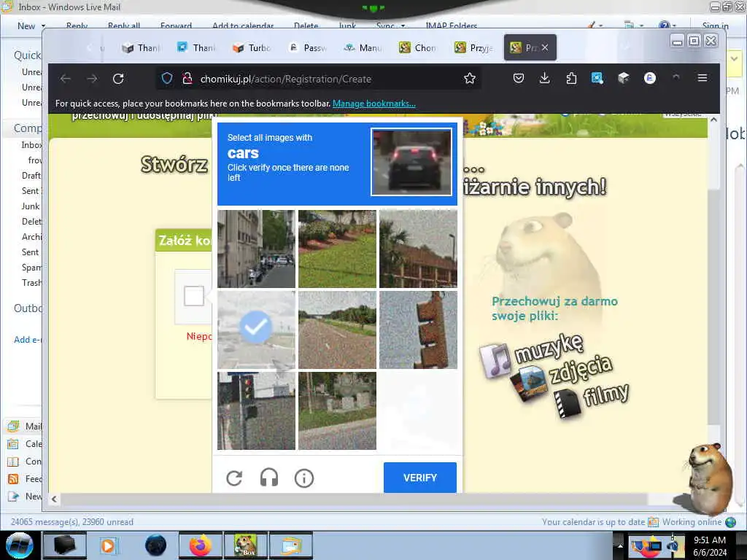The height and width of the screenshot is (560, 747).
Task: Open Firefox account avatar menu
Action: point(650,78)
